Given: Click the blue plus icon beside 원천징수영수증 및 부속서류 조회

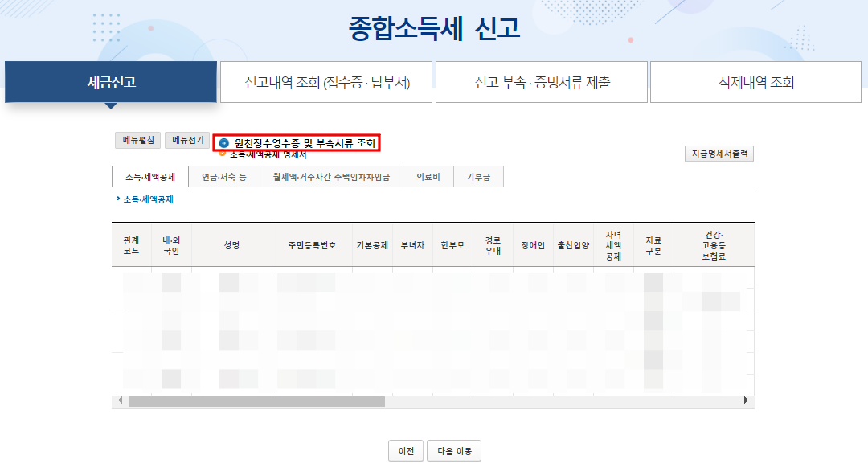Looking at the screenshot, I should pos(223,142).
